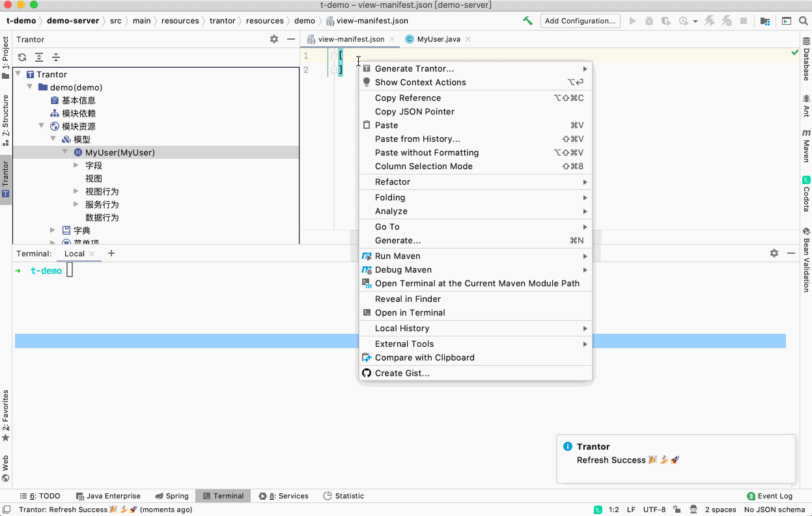Expand the 服务行为 tree node
The width and height of the screenshot is (812, 516).
[76, 204]
